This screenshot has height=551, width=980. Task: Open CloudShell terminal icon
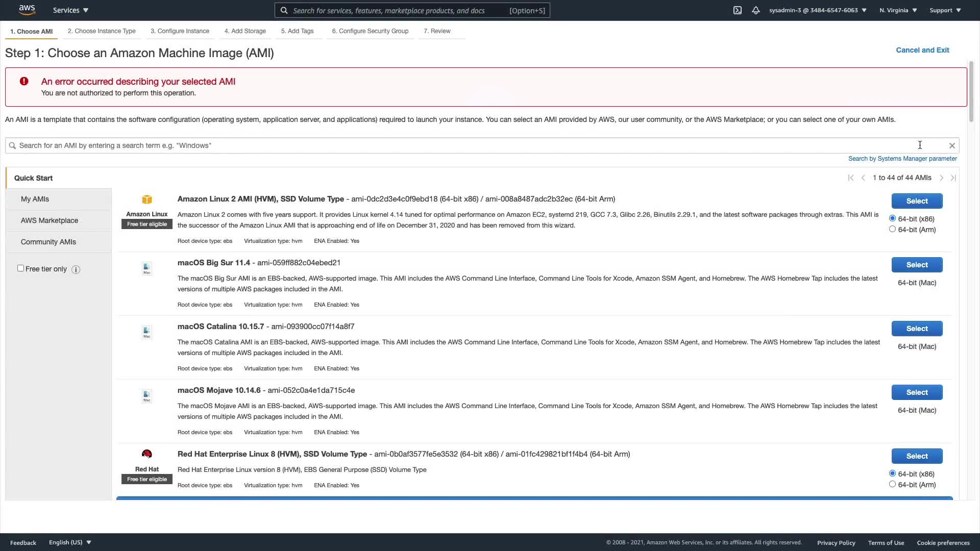coord(737,10)
